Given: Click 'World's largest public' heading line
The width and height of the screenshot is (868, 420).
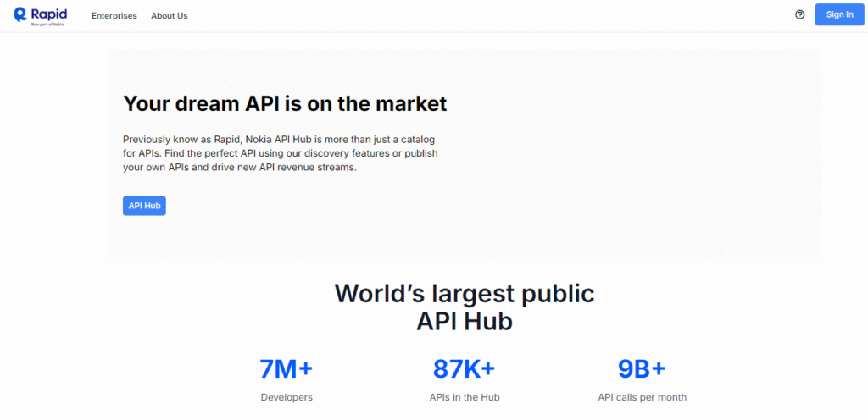Looking at the screenshot, I should [465, 293].
